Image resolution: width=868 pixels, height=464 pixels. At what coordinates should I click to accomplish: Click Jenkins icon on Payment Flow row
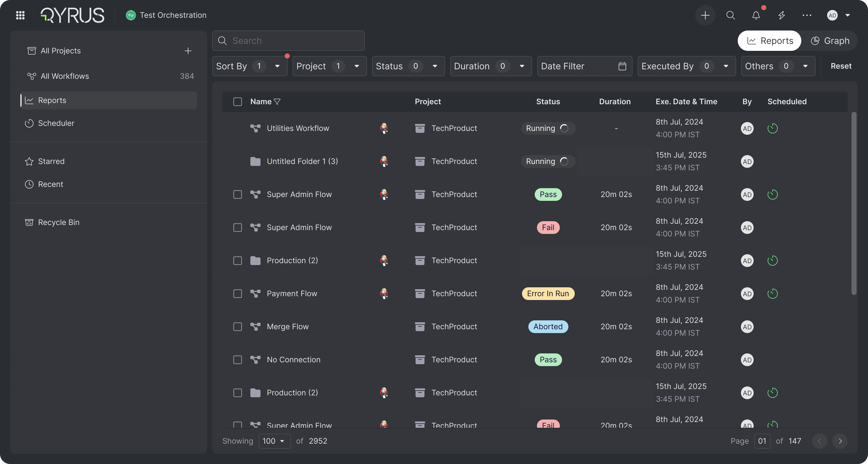click(384, 294)
